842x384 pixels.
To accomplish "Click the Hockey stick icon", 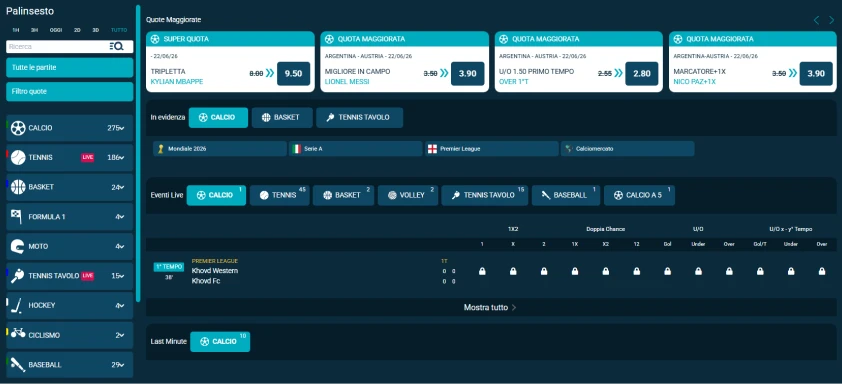I will pos(17,305).
